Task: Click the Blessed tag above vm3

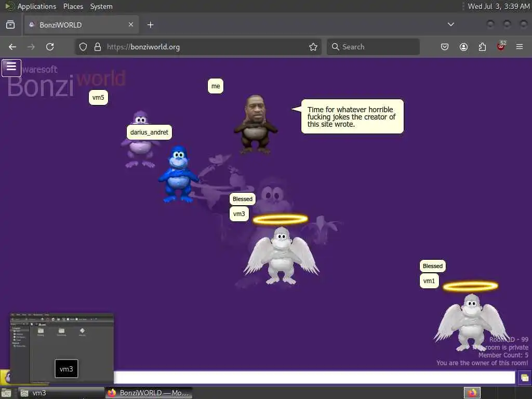Action: pos(243,199)
